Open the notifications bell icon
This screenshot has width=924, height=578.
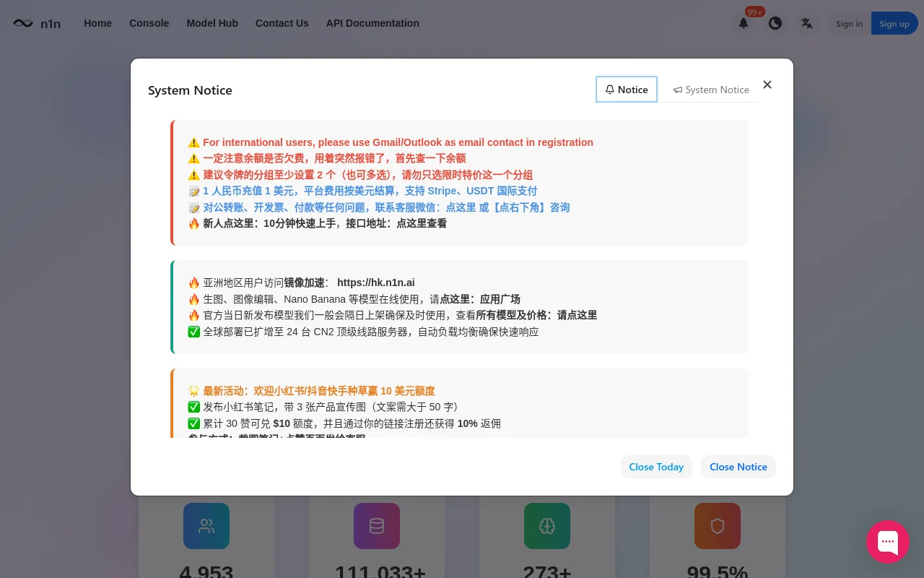743,23
